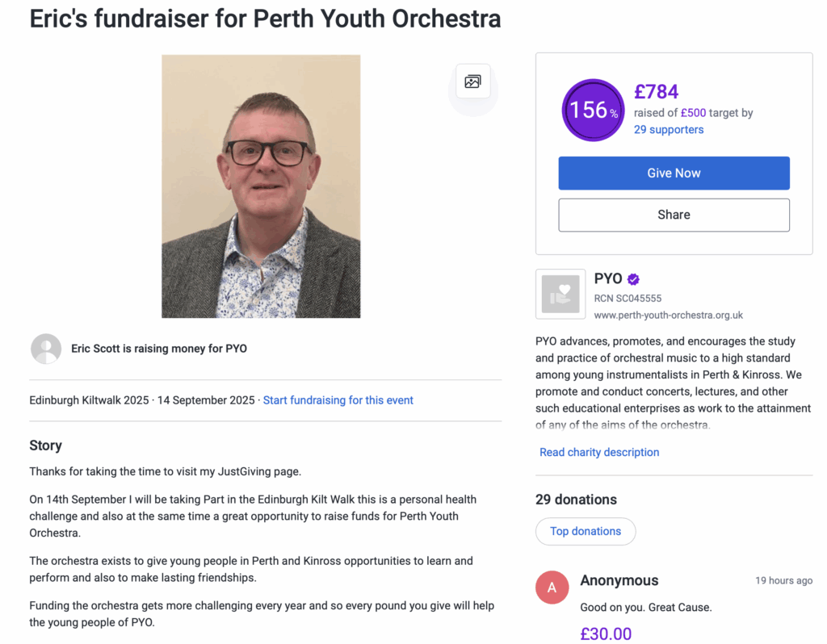Click the £30.00 donation amount
Image resolution: width=827 pixels, height=644 pixels.
pyautogui.click(x=606, y=634)
